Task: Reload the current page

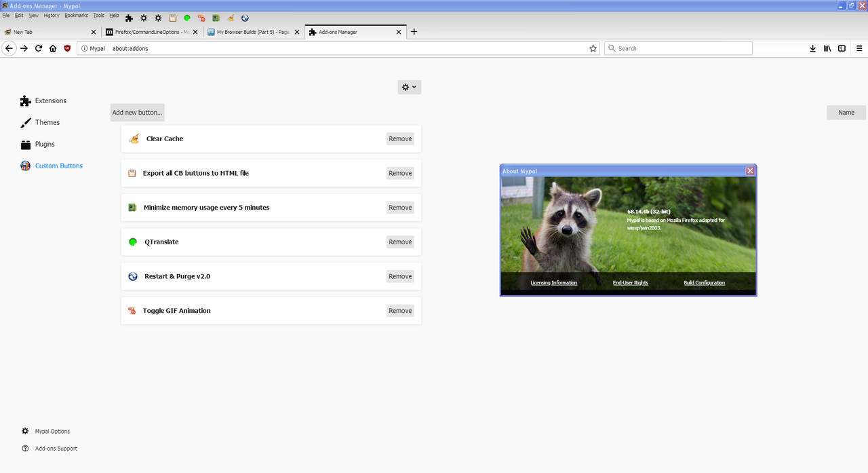Action: point(39,48)
